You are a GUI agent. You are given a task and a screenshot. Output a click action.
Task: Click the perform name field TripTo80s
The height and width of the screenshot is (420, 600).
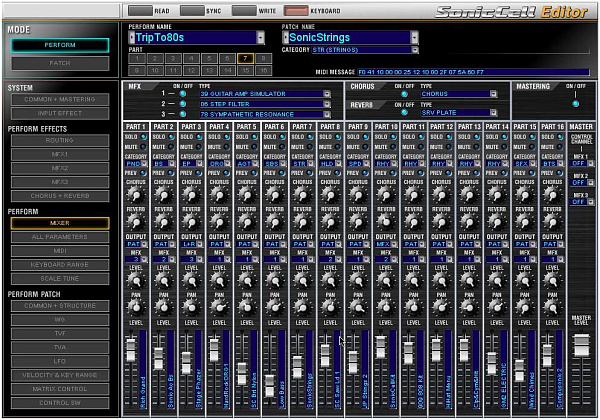(x=196, y=37)
